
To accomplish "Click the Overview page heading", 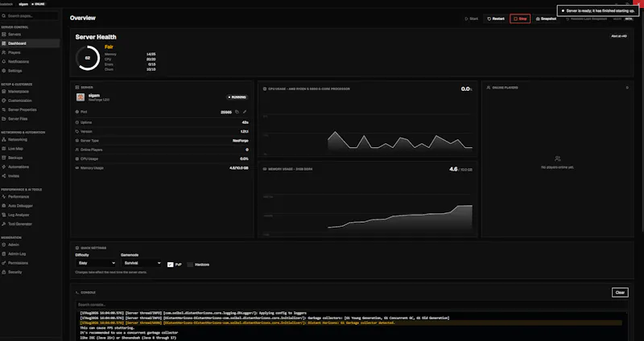I will coord(83,18).
